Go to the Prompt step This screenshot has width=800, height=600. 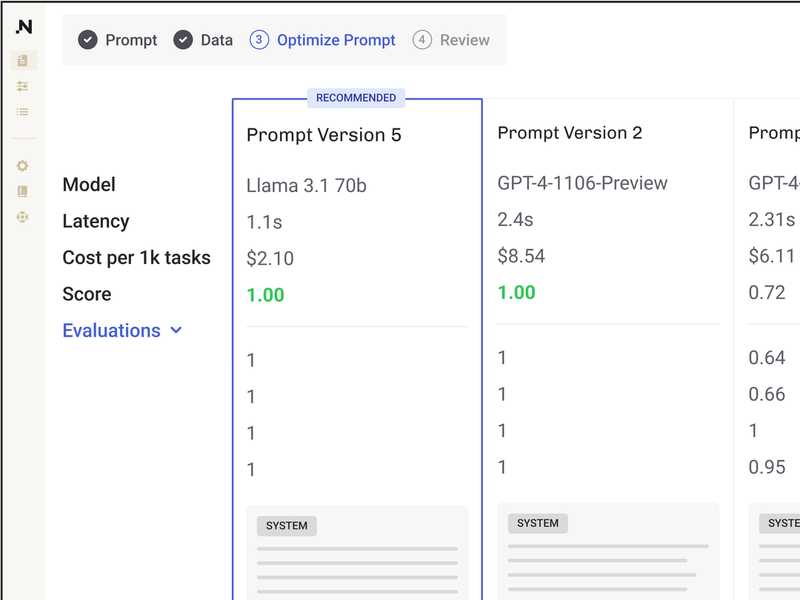pos(131,40)
